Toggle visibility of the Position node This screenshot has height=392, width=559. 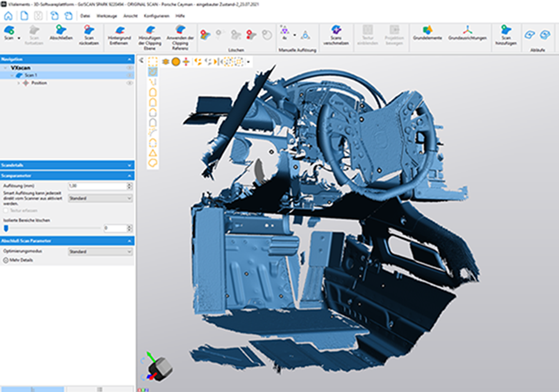pyautogui.click(x=129, y=83)
